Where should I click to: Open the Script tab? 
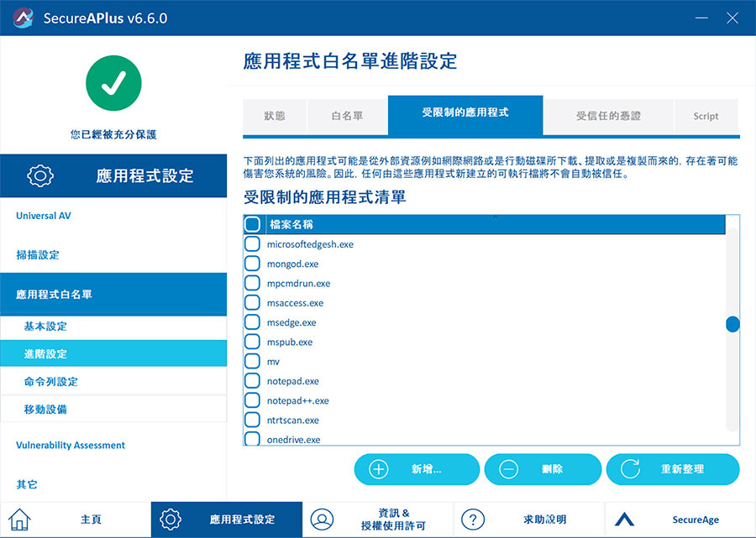[x=706, y=116]
